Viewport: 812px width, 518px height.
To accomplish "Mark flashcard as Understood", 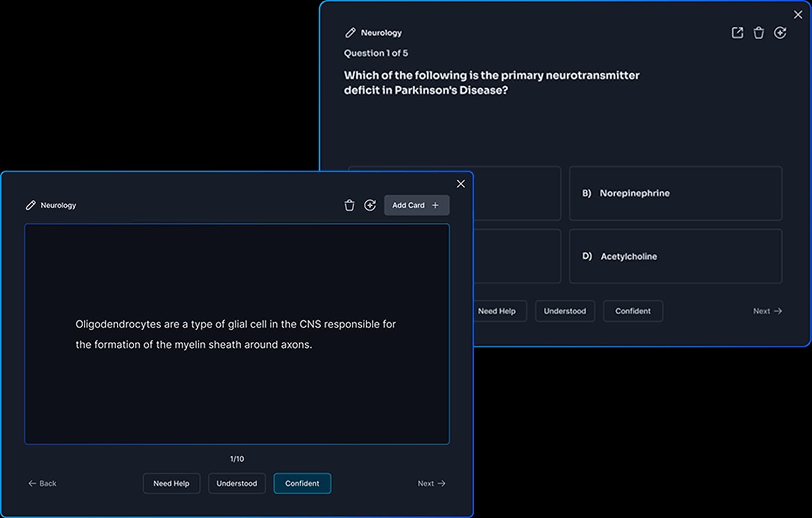I will pos(237,483).
